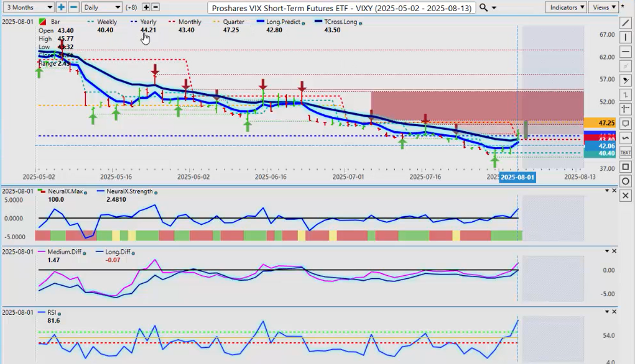
Task: Open the Indicators menu
Action: [565, 7]
